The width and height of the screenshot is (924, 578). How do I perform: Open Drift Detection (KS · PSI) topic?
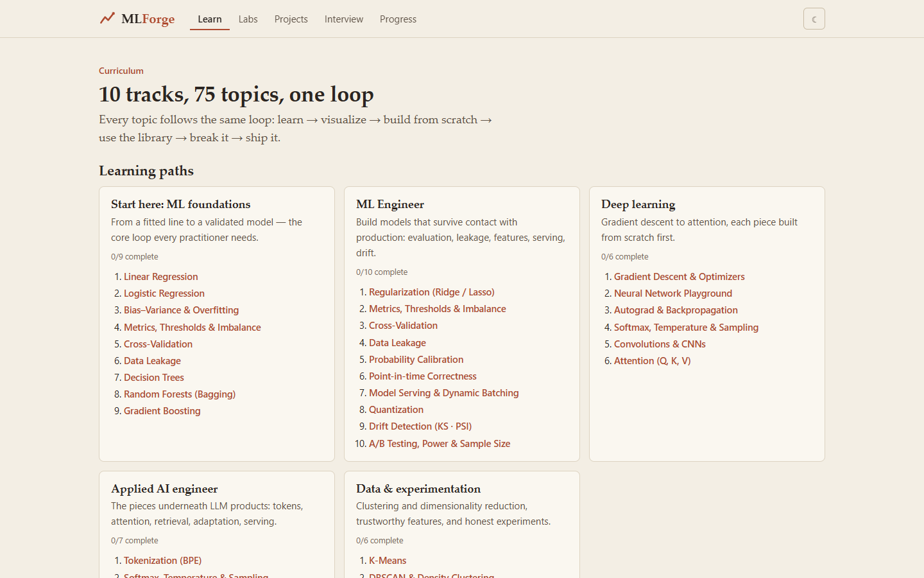tap(420, 426)
